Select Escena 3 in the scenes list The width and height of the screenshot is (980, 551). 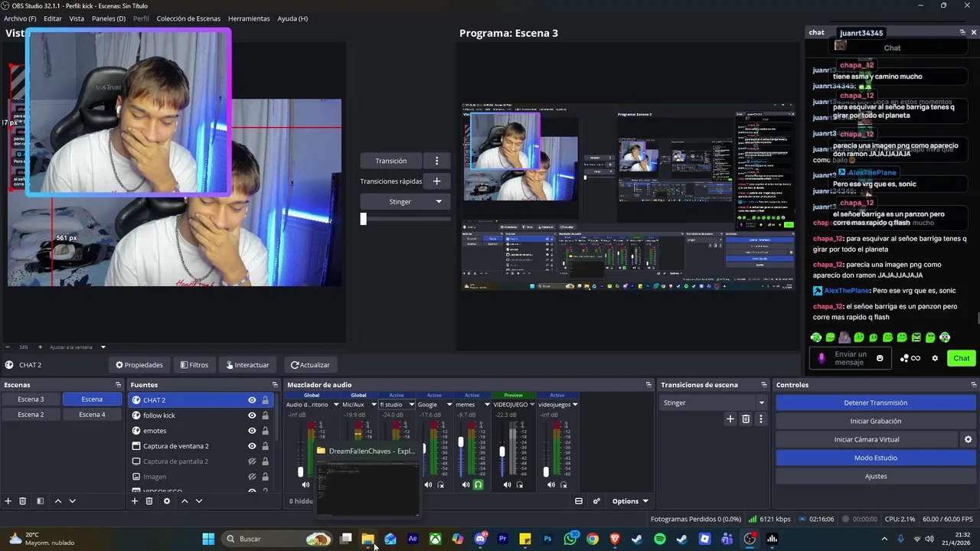coord(31,399)
